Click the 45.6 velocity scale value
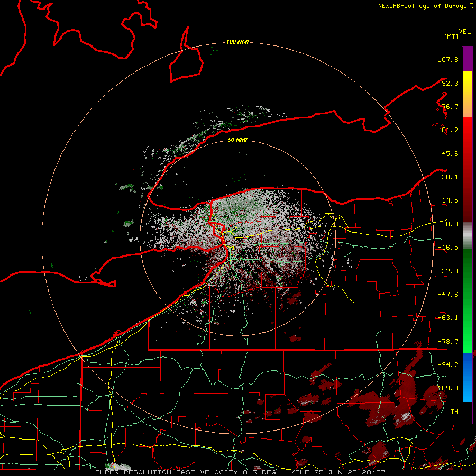The width and height of the screenshot is (476, 476). [x=450, y=153]
